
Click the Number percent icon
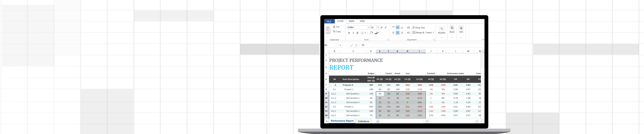(442, 29)
